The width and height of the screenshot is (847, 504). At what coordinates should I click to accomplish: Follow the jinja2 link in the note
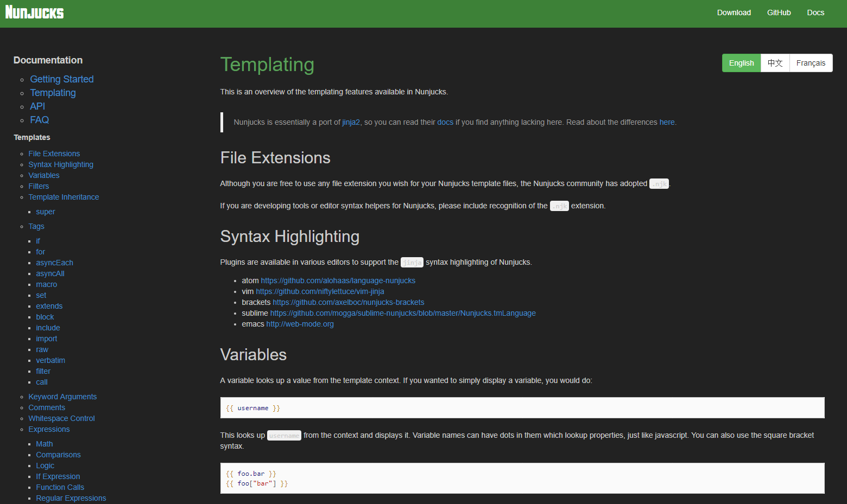click(351, 122)
